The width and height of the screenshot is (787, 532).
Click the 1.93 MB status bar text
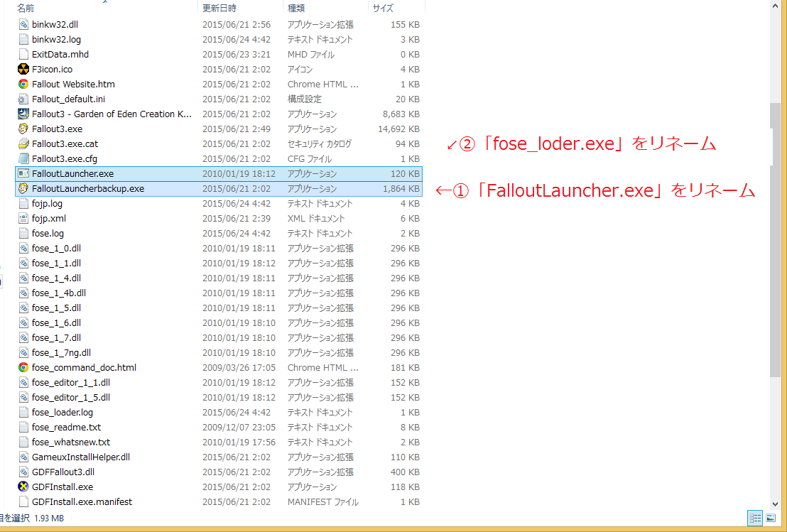[x=49, y=518]
